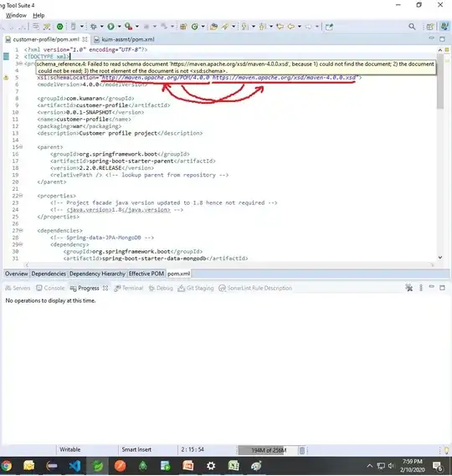Open Progress view three-dot menu
Image resolution: width=452 pixels, height=476 pixels.
421,288
